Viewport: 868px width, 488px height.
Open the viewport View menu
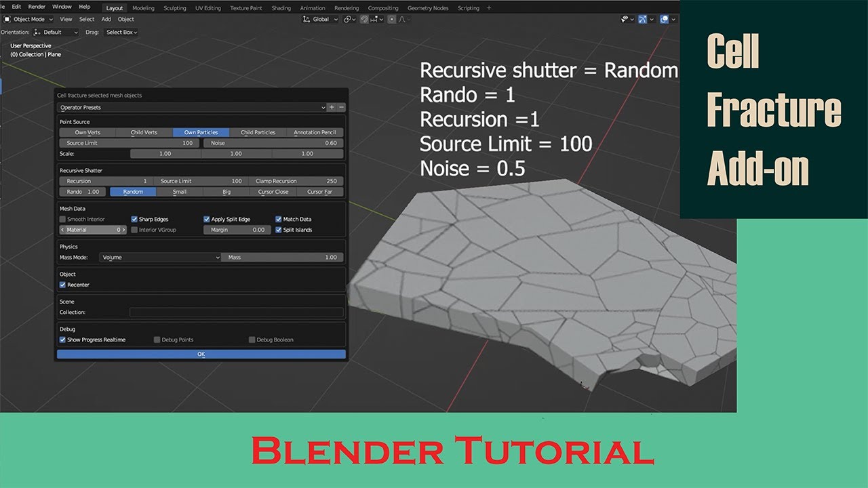(x=66, y=19)
